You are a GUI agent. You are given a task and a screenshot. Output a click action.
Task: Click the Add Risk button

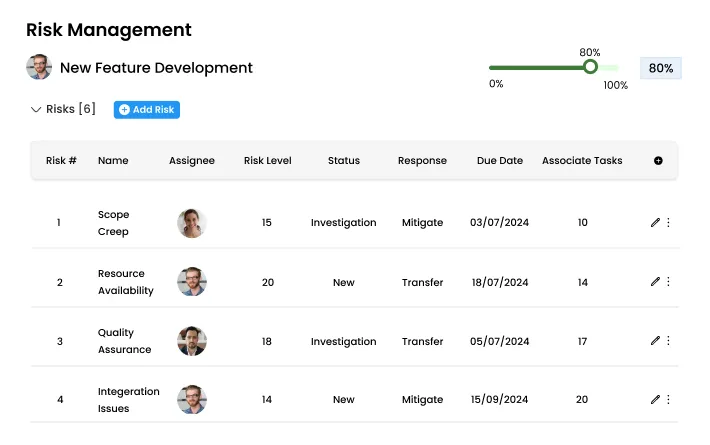(x=147, y=110)
